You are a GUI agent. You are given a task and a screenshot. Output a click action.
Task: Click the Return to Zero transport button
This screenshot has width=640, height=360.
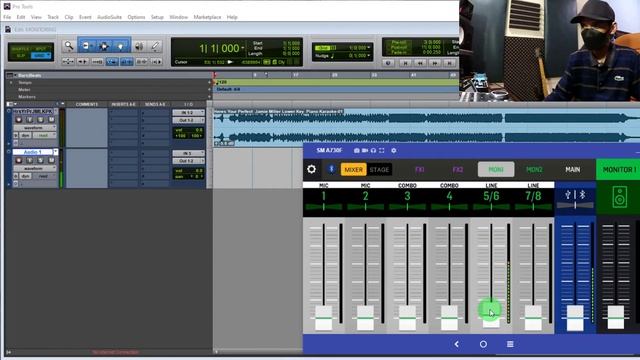(x=405, y=63)
